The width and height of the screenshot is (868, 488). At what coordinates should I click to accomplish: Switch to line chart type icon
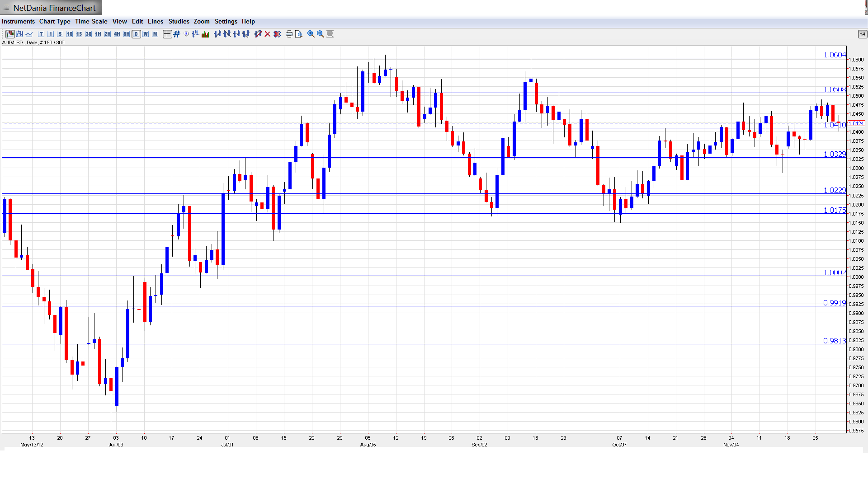(29, 34)
